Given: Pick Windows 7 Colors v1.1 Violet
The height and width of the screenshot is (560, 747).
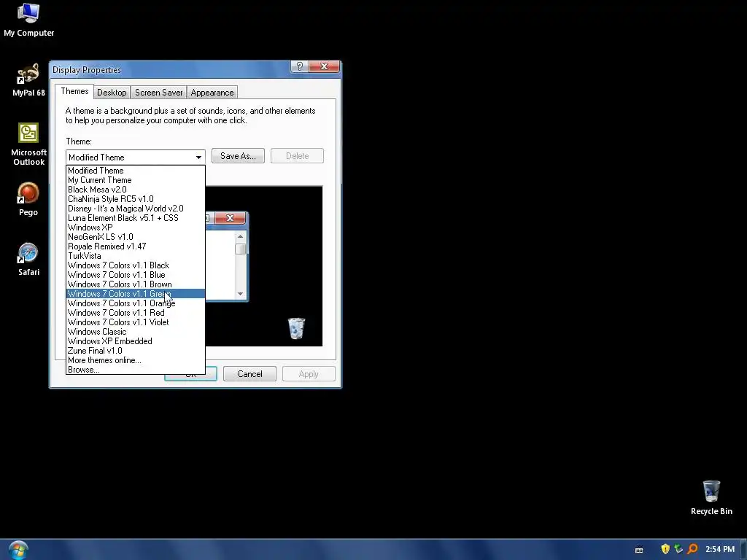Looking at the screenshot, I should pos(135,322).
